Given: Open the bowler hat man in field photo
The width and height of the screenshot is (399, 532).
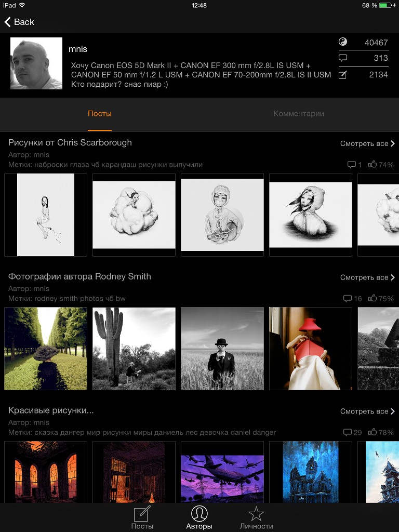Looking at the screenshot, I should point(222,349).
